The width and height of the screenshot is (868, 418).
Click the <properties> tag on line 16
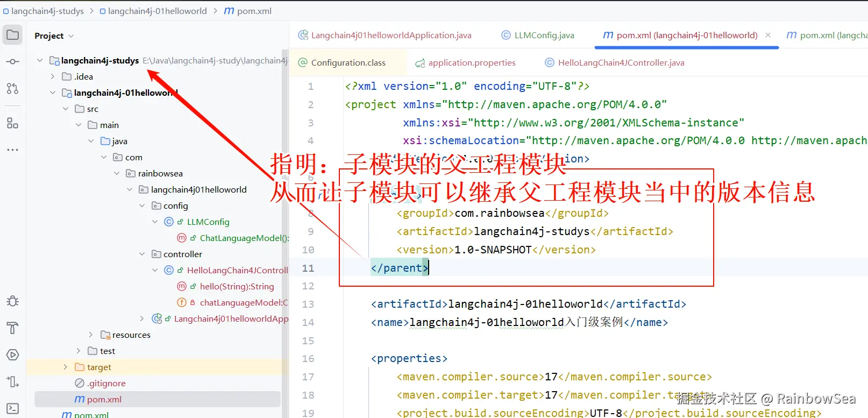(409, 358)
